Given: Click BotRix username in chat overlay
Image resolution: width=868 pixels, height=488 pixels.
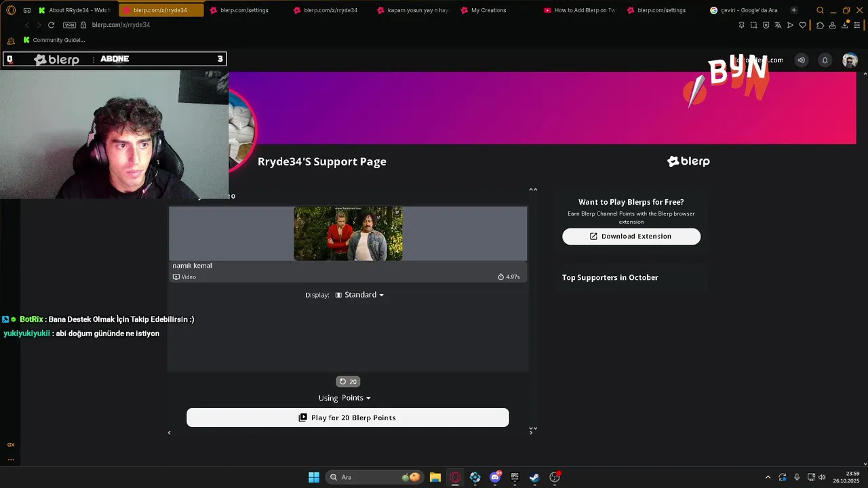Looking at the screenshot, I should (31, 319).
